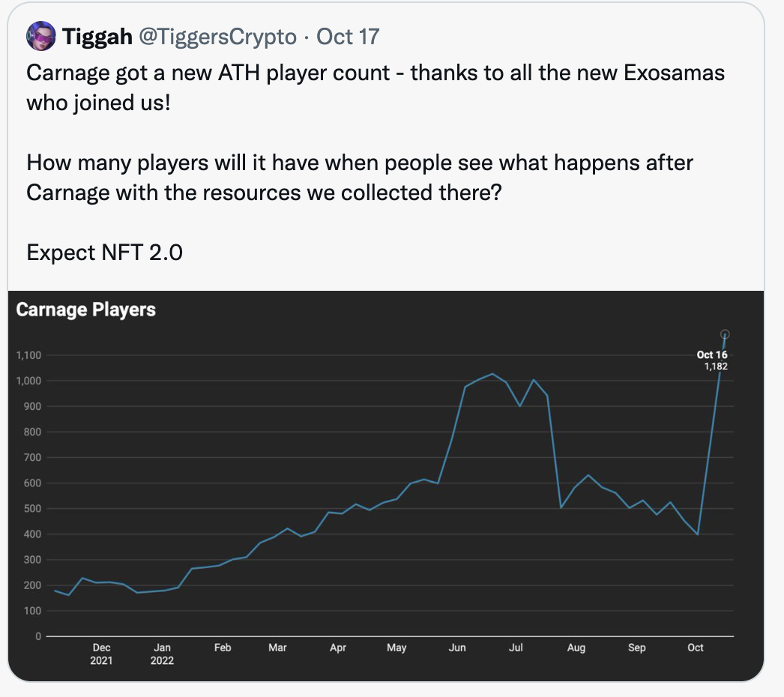The height and width of the screenshot is (697, 784).
Task: Open the Tiggah display name link
Action: click(97, 37)
